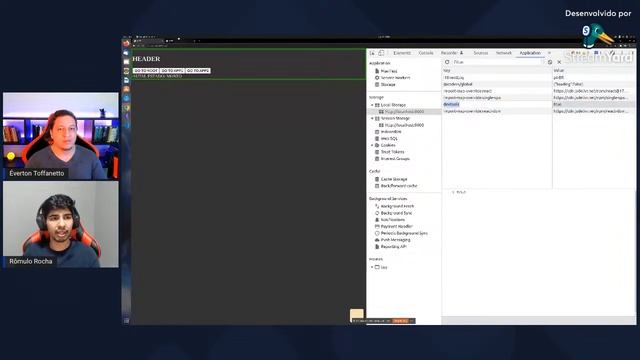Open Service Workers in sidebar
The height and width of the screenshot is (360, 640).
coord(395,78)
